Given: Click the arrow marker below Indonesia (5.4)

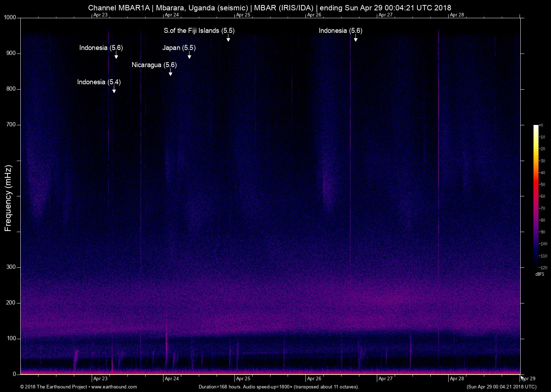Looking at the screenshot, I should coord(114,90).
